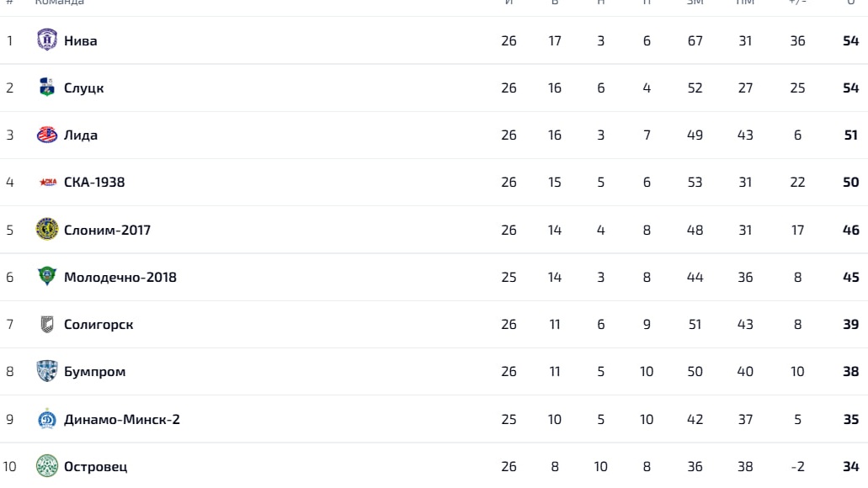This screenshot has width=868, height=488.
Task: Open the Нива team page
Action: coord(81,40)
